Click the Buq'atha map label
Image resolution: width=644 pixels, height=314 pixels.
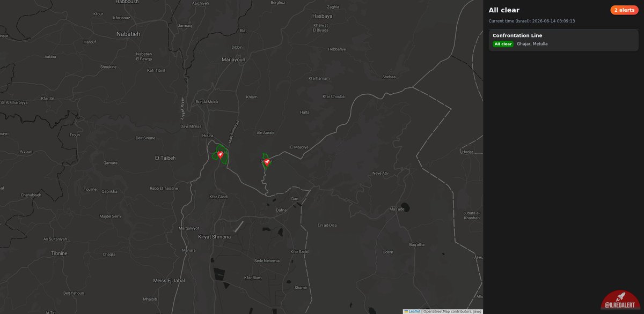pos(416,244)
